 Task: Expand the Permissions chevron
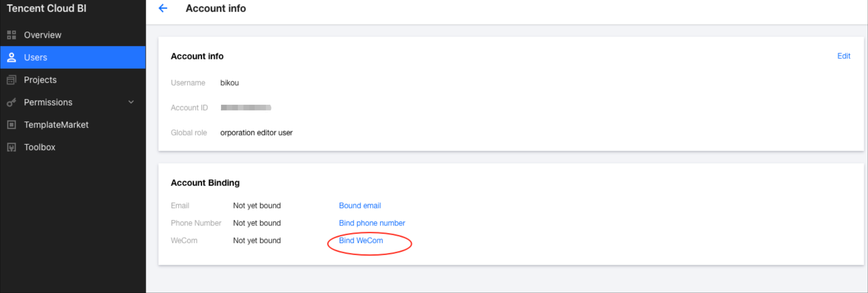(x=131, y=102)
